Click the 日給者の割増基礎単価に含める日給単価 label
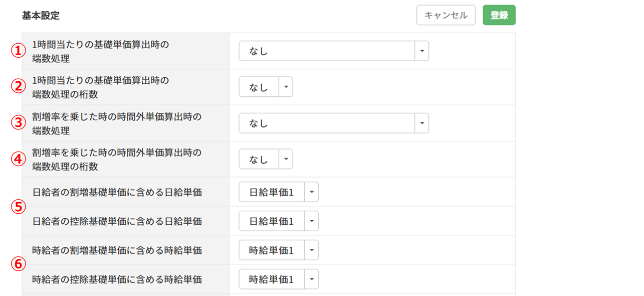Image resolution: width=644 pixels, height=296 pixels. tap(117, 192)
